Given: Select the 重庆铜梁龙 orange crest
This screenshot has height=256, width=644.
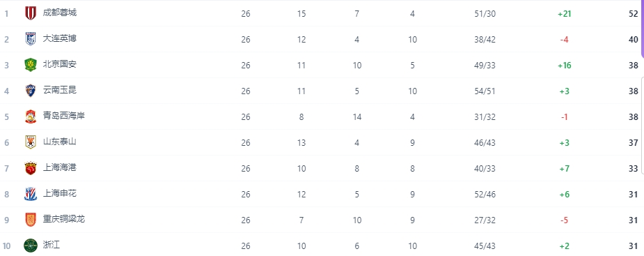Looking at the screenshot, I should coord(31,220).
